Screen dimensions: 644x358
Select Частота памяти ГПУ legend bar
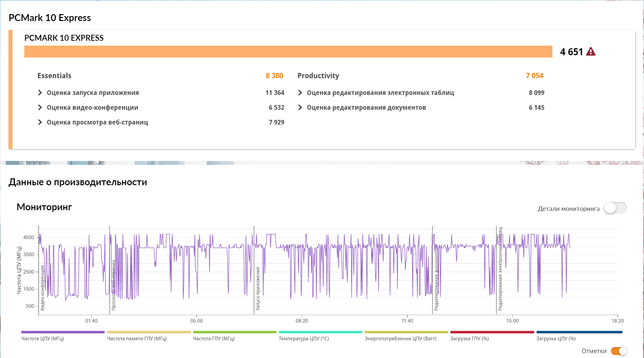click(148, 332)
